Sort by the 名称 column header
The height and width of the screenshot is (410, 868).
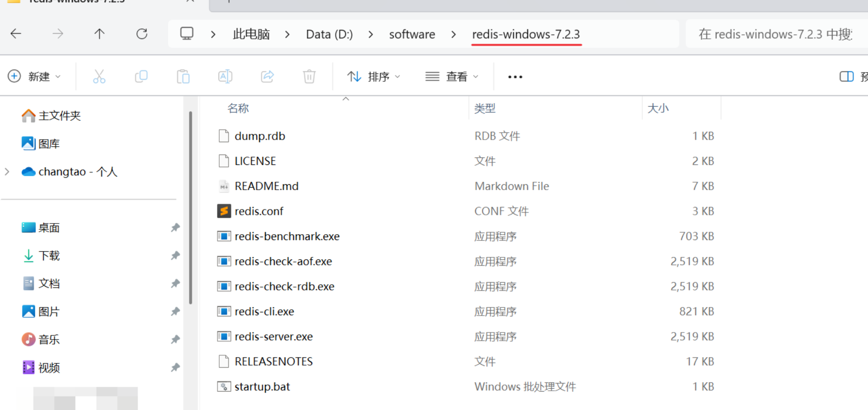[238, 108]
